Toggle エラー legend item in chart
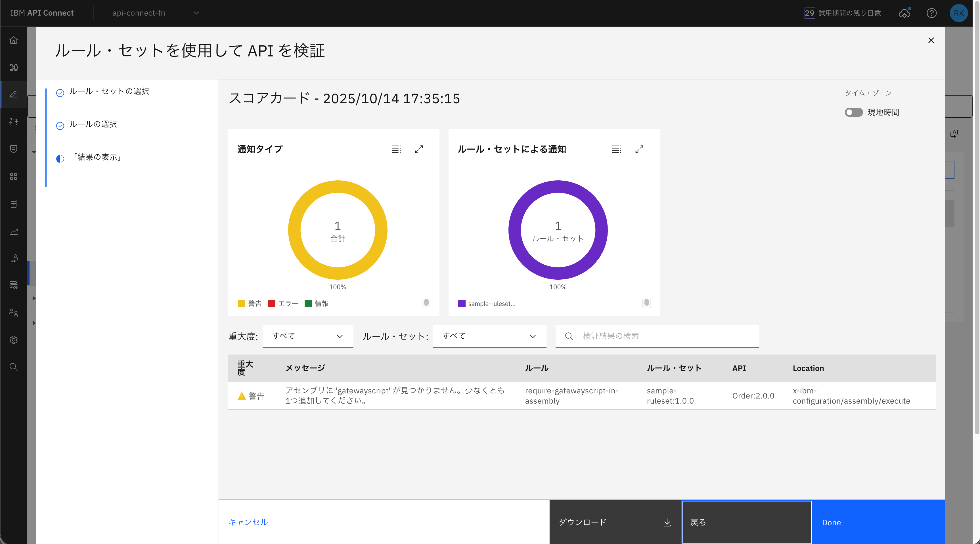The image size is (980, 544). pyautogui.click(x=283, y=303)
